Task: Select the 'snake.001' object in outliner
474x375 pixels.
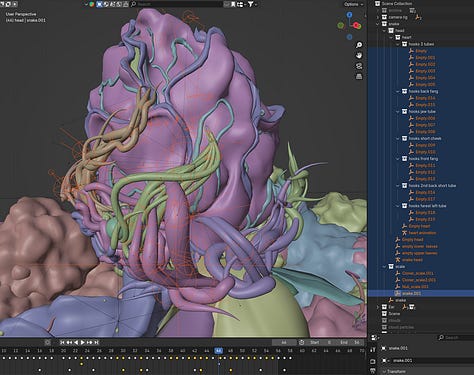Action: click(x=411, y=293)
